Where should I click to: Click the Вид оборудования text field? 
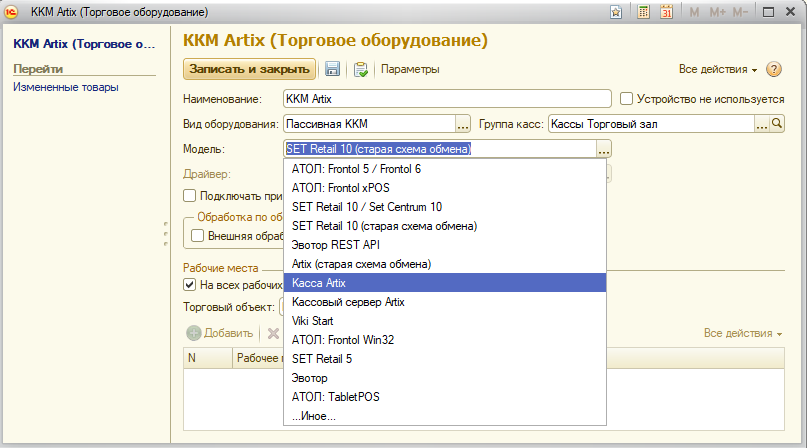click(x=370, y=124)
